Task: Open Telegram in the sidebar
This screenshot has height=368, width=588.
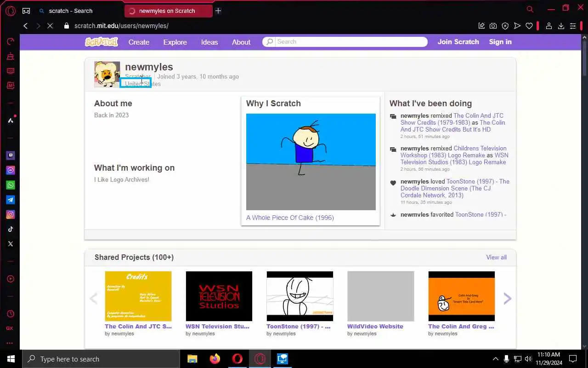Action: [x=10, y=200]
